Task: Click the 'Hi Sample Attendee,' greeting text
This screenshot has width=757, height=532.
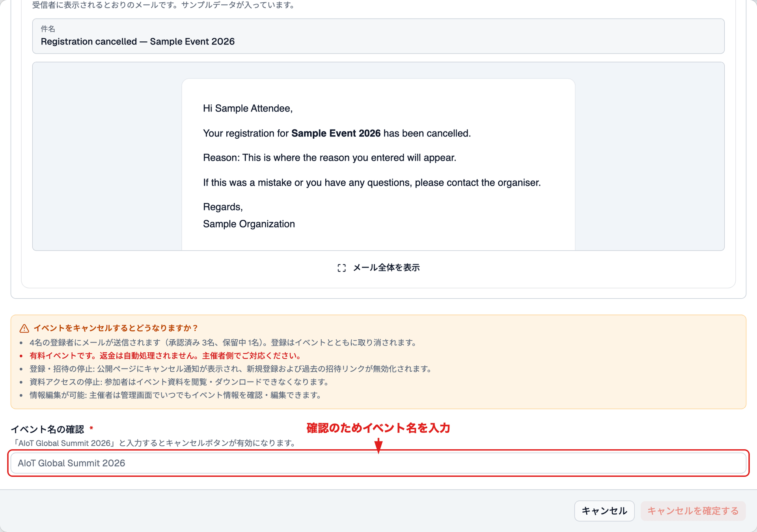Action: click(248, 108)
